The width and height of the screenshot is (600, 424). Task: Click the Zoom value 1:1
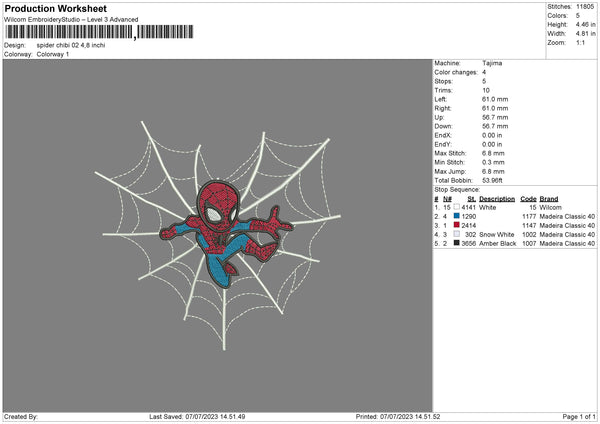[580, 42]
